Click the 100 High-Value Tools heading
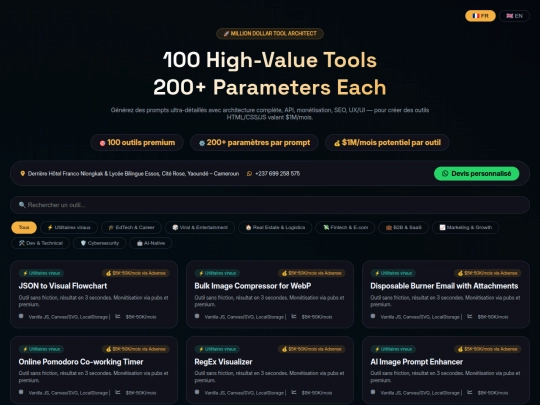Viewport: 540px width, 405px height. tap(270, 60)
